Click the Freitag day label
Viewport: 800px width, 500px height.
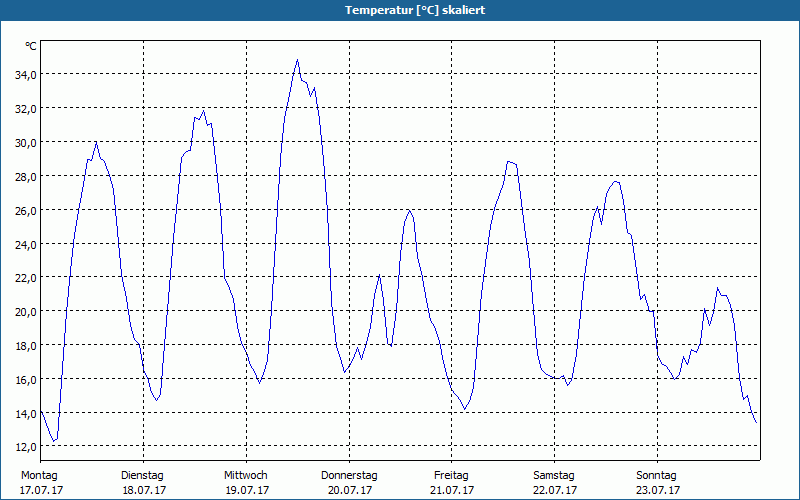coord(451,476)
